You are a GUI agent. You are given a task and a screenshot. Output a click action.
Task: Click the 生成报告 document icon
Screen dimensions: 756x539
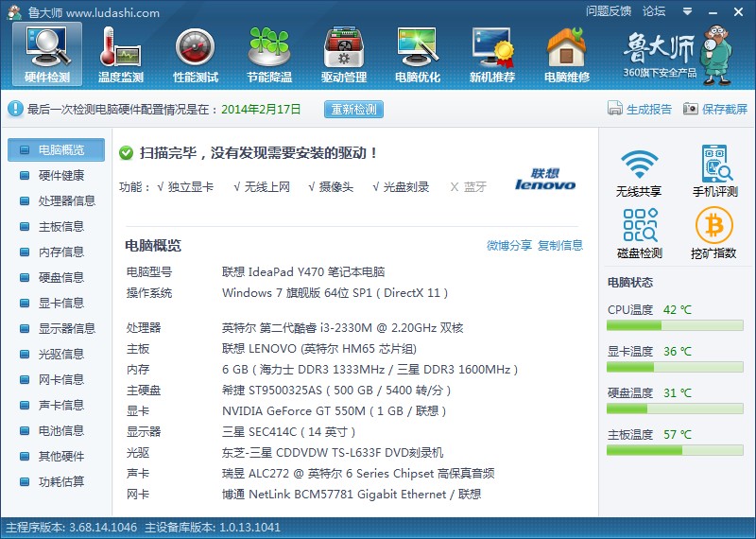[x=615, y=109]
